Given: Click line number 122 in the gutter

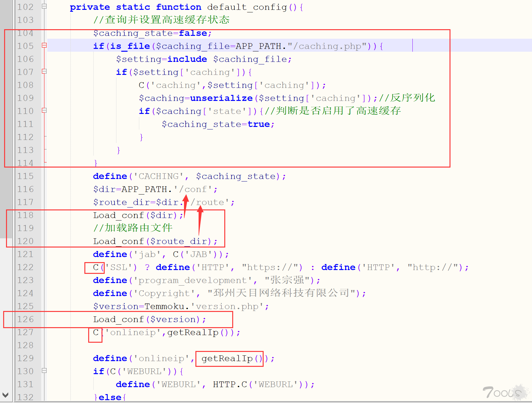Looking at the screenshot, I should (25, 267).
